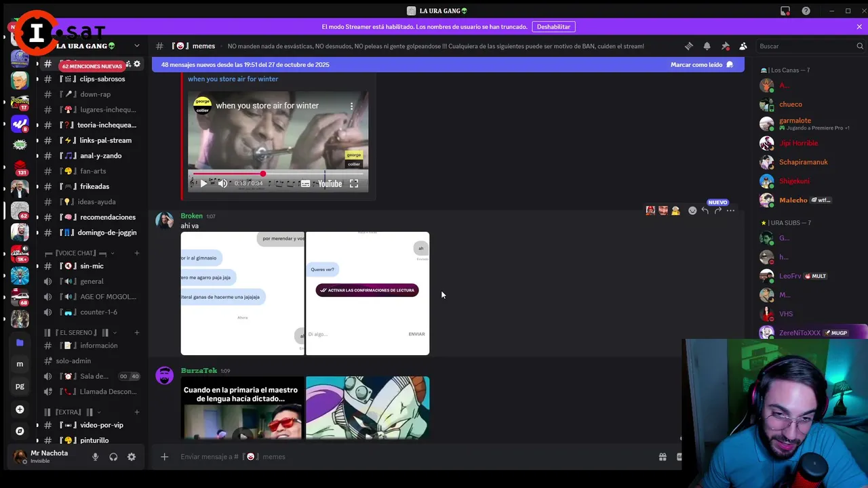
Task: Open the Threads icon in channel header
Action: point(689,46)
